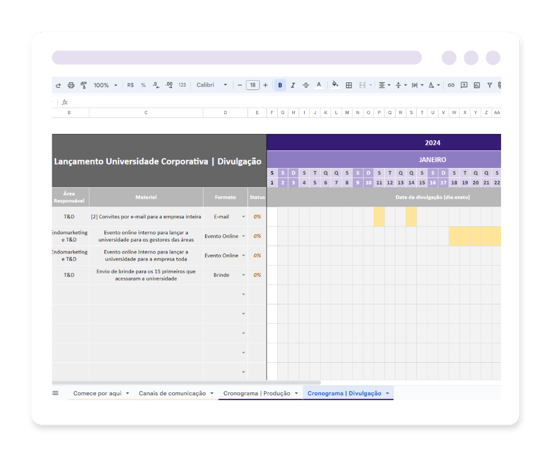The height and width of the screenshot is (455, 550).
Task: Open the Calibri font dropdown
Action: tap(212, 85)
